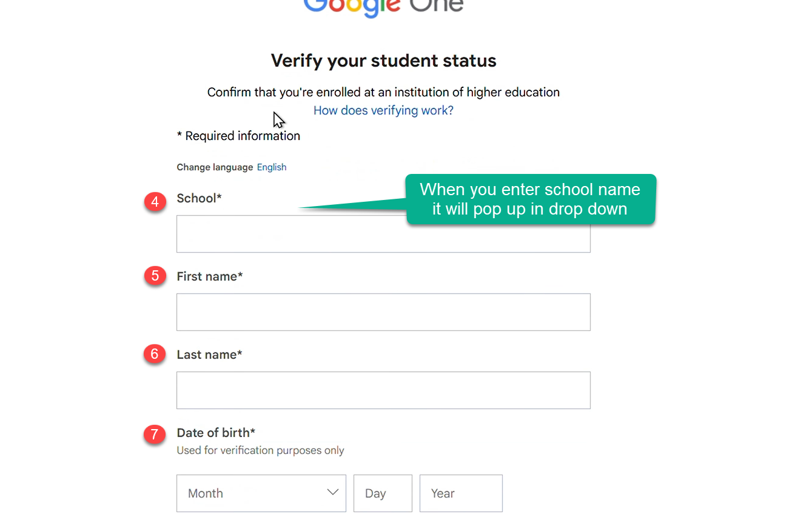Click the red step 4 marker
812x520 pixels.
click(x=155, y=202)
